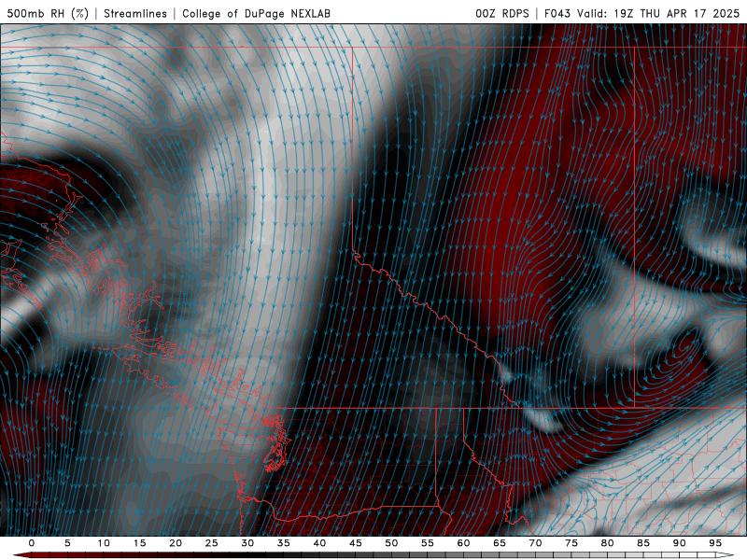Click the '50' label on the color scale

pyautogui.click(x=391, y=543)
